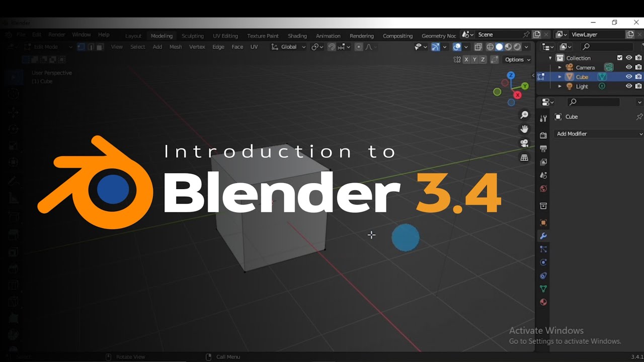This screenshot has width=644, height=362.
Task: Hide the Collection in viewport
Action: pyautogui.click(x=629, y=58)
